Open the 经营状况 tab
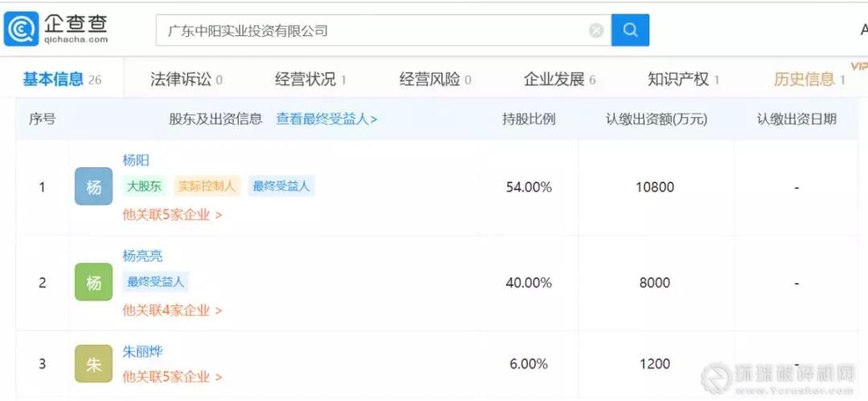The height and width of the screenshot is (401, 868). click(x=310, y=79)
